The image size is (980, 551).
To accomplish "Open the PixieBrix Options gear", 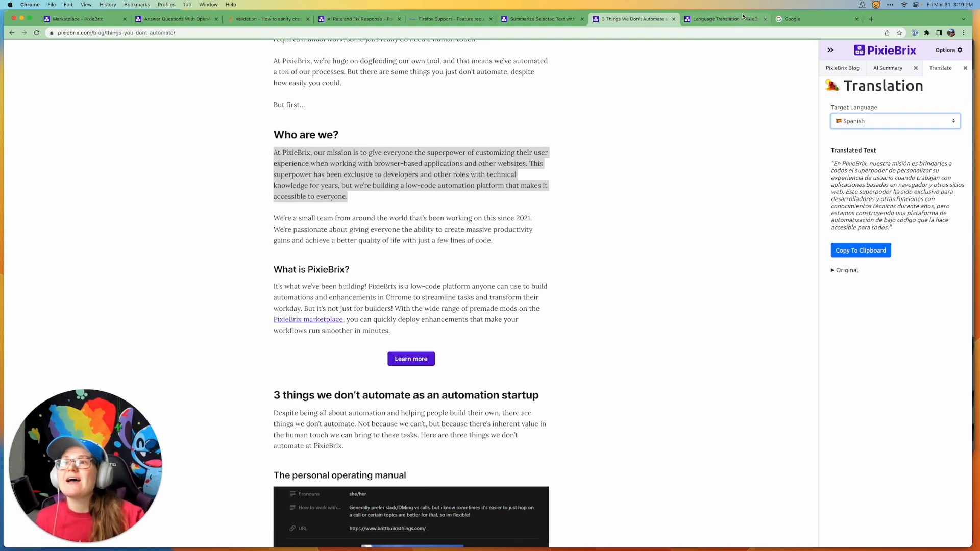I will pyautogui.click(x=949, y=50).
